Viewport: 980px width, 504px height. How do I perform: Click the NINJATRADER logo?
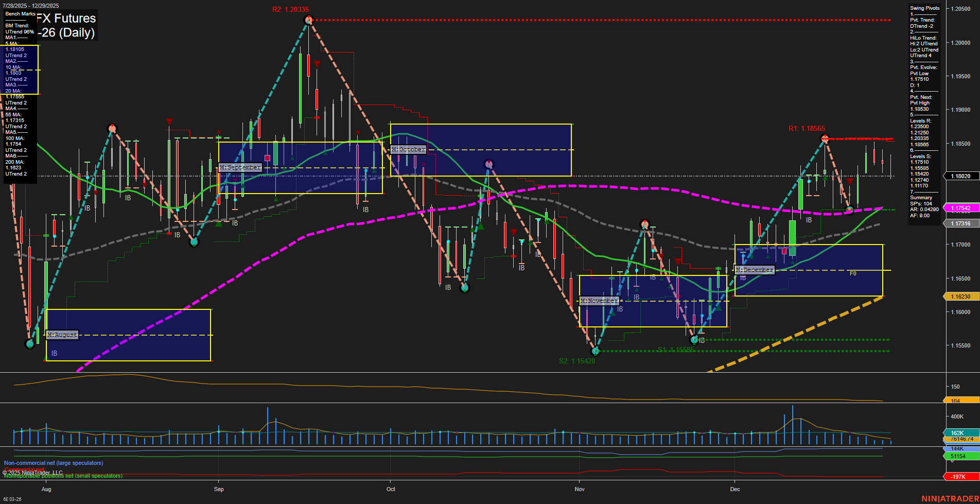949,499
